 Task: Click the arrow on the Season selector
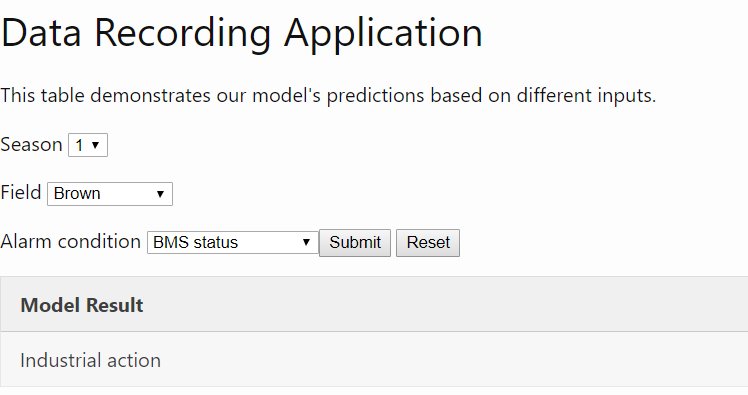point(95,145)
